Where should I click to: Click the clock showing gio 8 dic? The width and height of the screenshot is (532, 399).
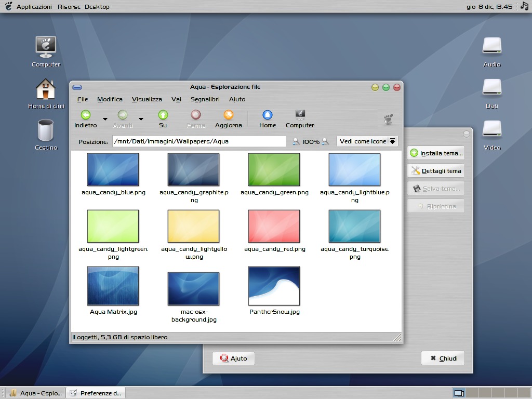tap(489, 6)
